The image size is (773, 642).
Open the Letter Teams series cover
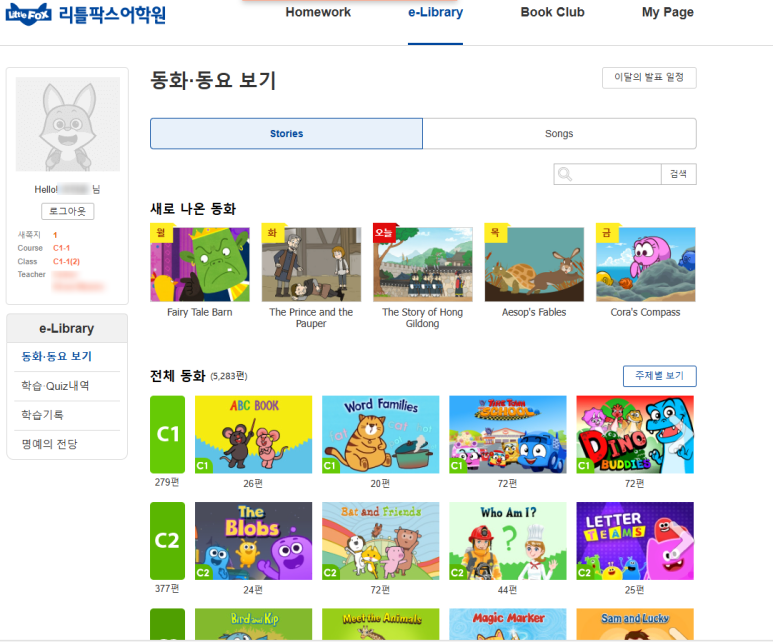pos(635,540)
